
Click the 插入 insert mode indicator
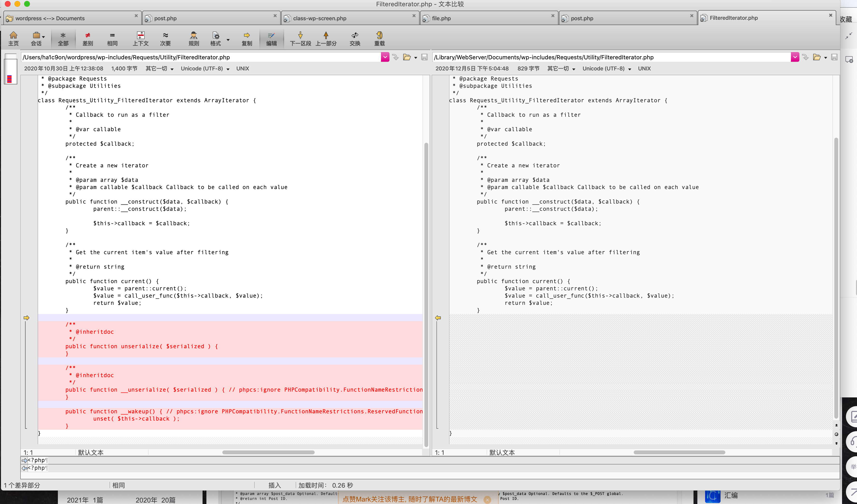point(275,485)
